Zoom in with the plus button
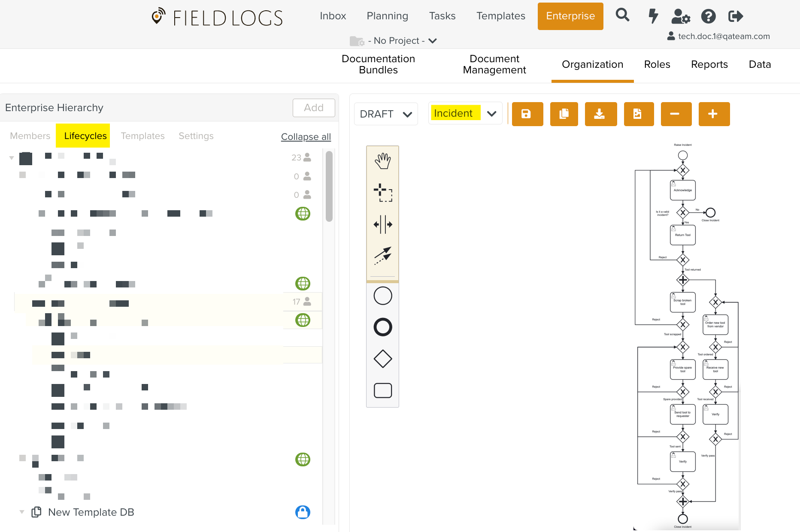 click(714, 114)
